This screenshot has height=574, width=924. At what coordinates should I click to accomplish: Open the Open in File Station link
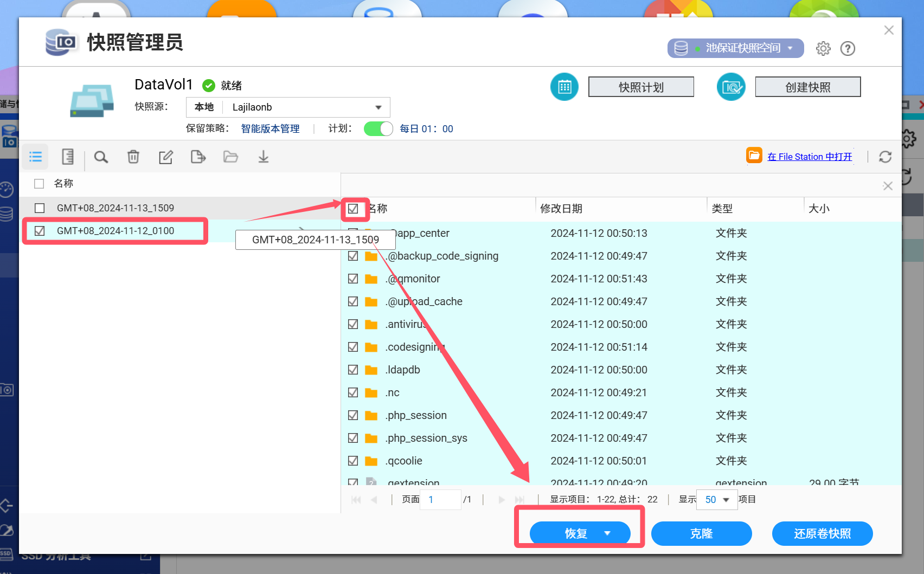(x=810, y=157)
